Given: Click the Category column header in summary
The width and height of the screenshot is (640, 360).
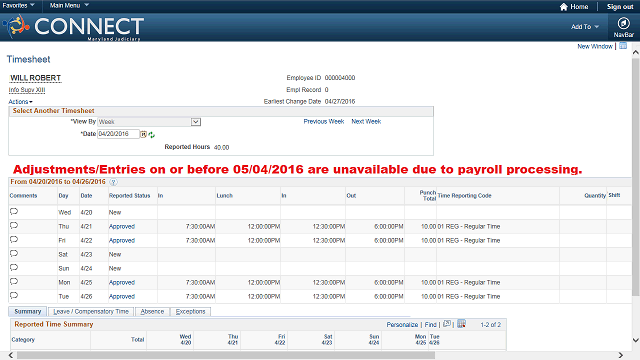Looking at the screenshot, I should click(x=23, y=340).
